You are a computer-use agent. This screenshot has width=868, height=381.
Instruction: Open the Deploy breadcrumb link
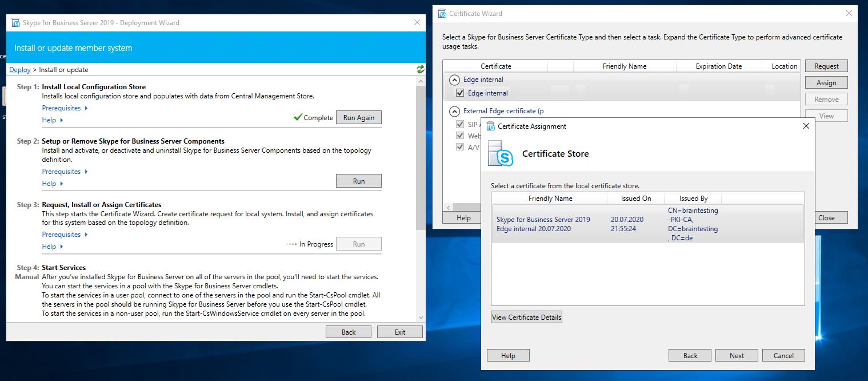pyautogui.click(x=20, y=70)
